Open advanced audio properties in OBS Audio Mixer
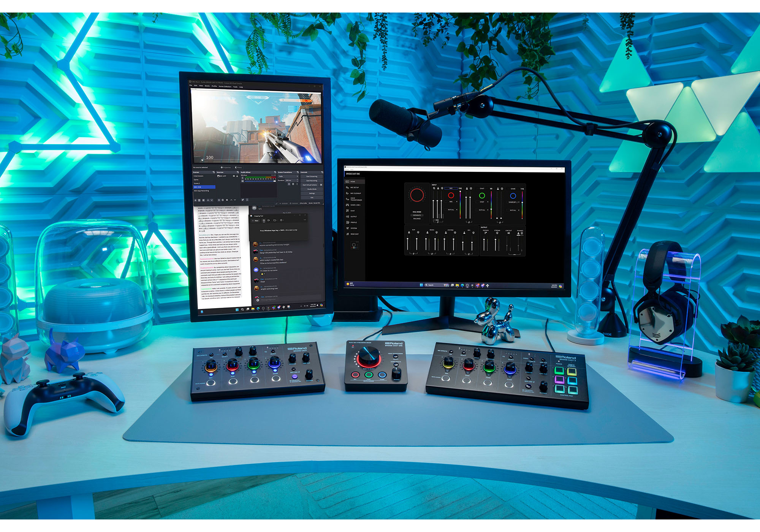This screenshot has height=532, width=760. click(243, 200)
